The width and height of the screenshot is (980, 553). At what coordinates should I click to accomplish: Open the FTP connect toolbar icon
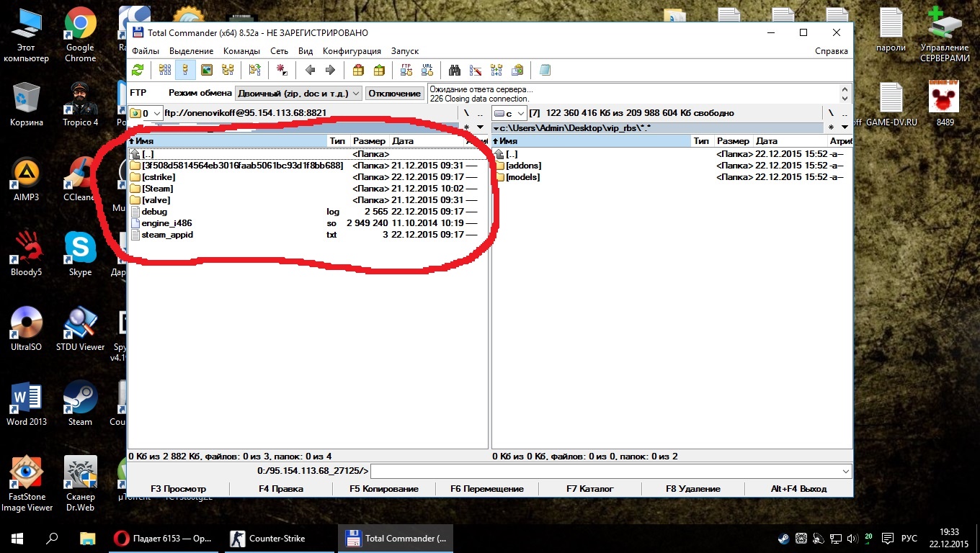point(406,70)
